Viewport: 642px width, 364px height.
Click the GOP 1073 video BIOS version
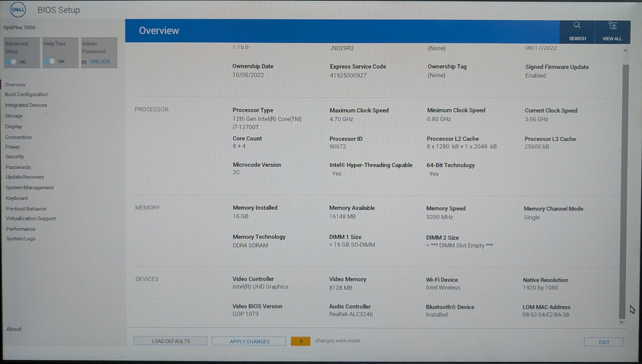click(245, 314)
